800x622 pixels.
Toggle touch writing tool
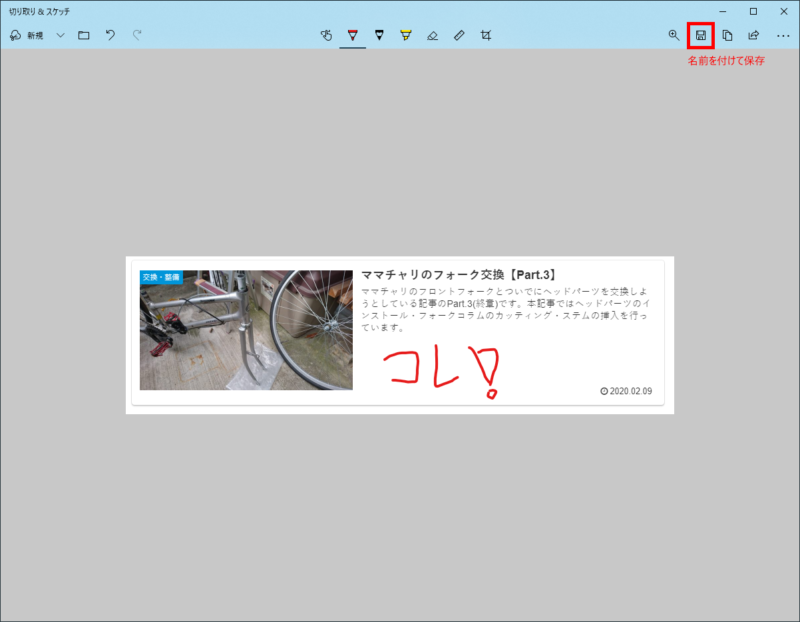coord(326,35)
